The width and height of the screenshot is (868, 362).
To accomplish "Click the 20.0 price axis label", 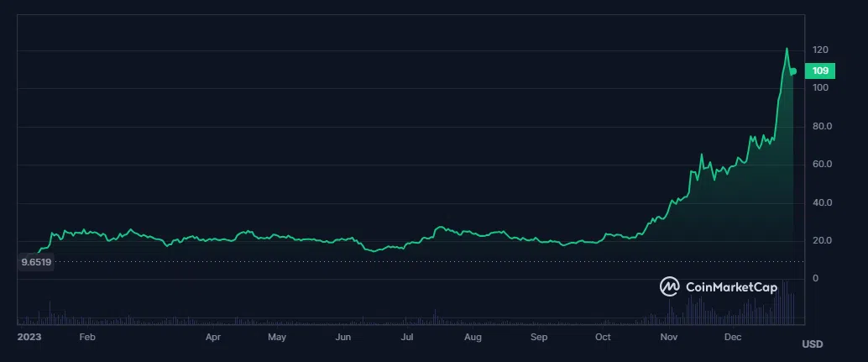I will [x=823, y=241].
